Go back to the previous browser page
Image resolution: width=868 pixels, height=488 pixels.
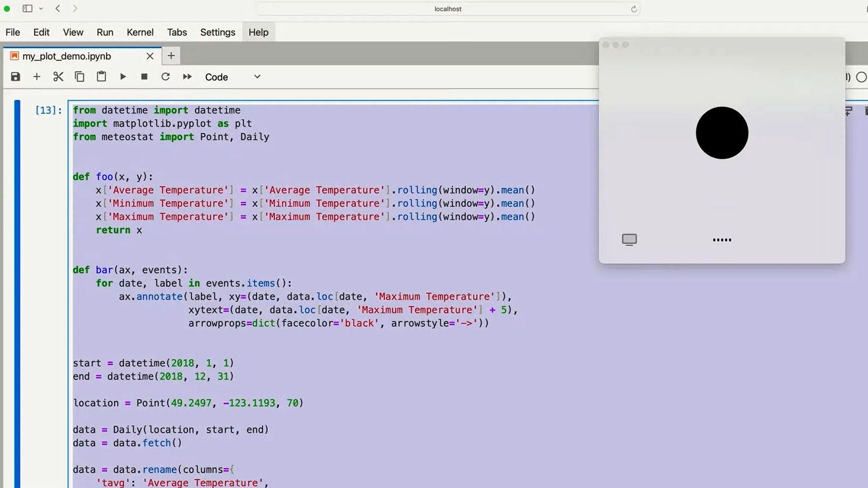pos(58,9)
